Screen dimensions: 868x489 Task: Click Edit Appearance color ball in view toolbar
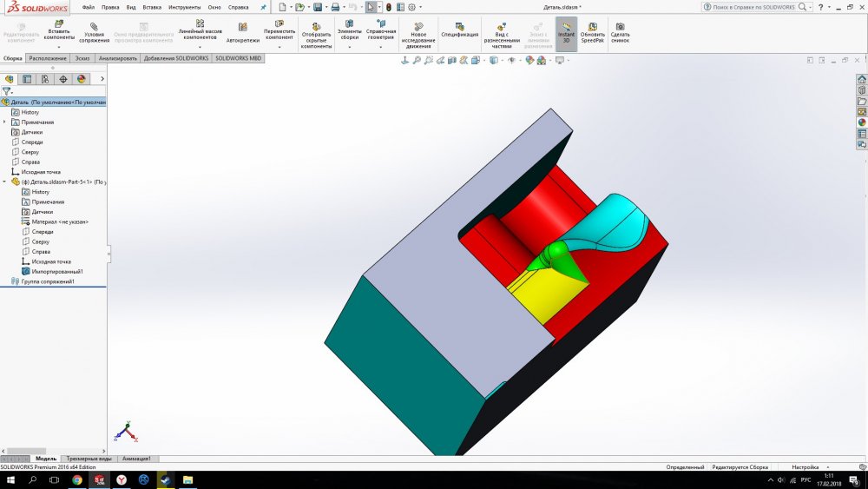click(x=529, y=60)
